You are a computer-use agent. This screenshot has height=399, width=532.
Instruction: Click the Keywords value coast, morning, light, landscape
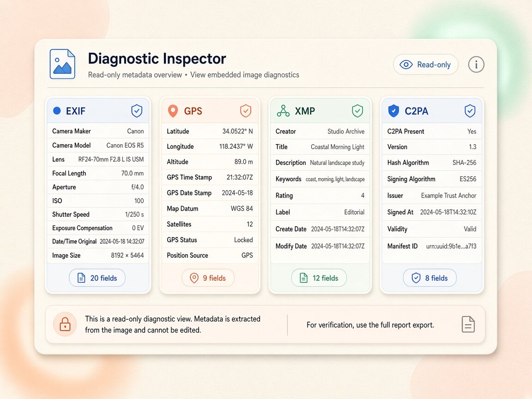tap(335, 179)
